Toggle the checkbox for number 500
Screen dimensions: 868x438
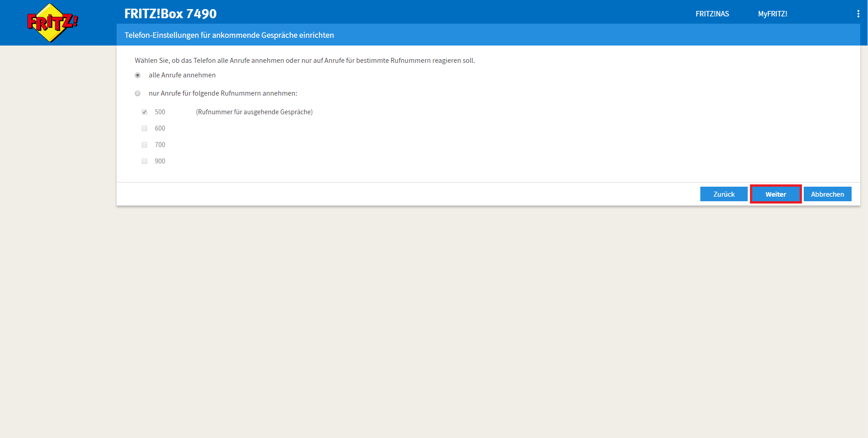pyautogui.click(x=144, y=112)
